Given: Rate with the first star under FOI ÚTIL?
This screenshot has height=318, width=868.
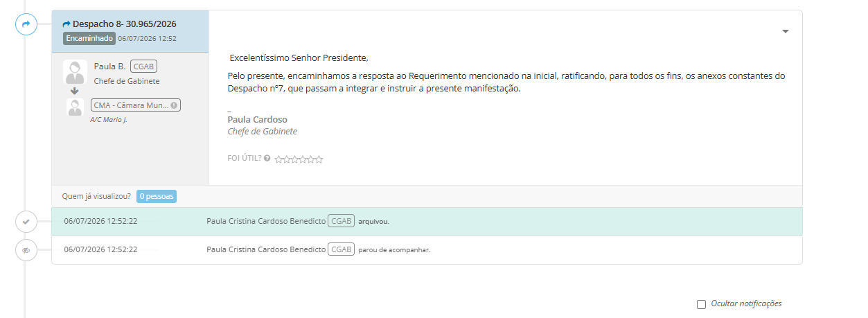Looking at the screenshot, I should point(278,159).
